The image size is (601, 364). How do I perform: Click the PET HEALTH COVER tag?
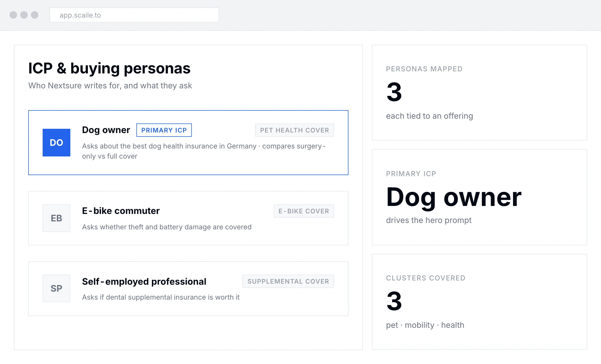point(295,130)
